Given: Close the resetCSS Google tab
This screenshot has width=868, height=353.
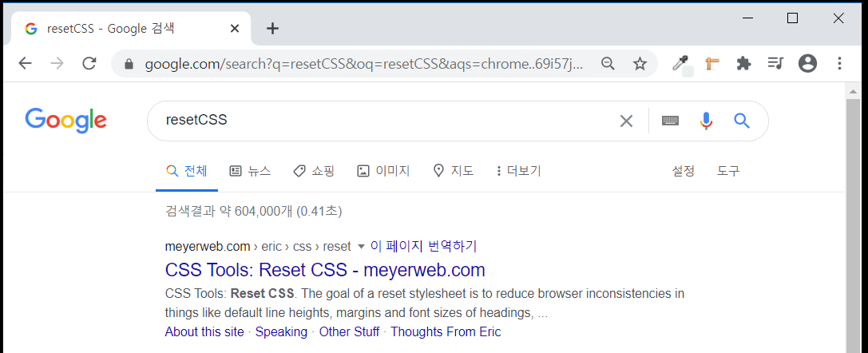Looking at the screenshot, I should coord(235,29).
